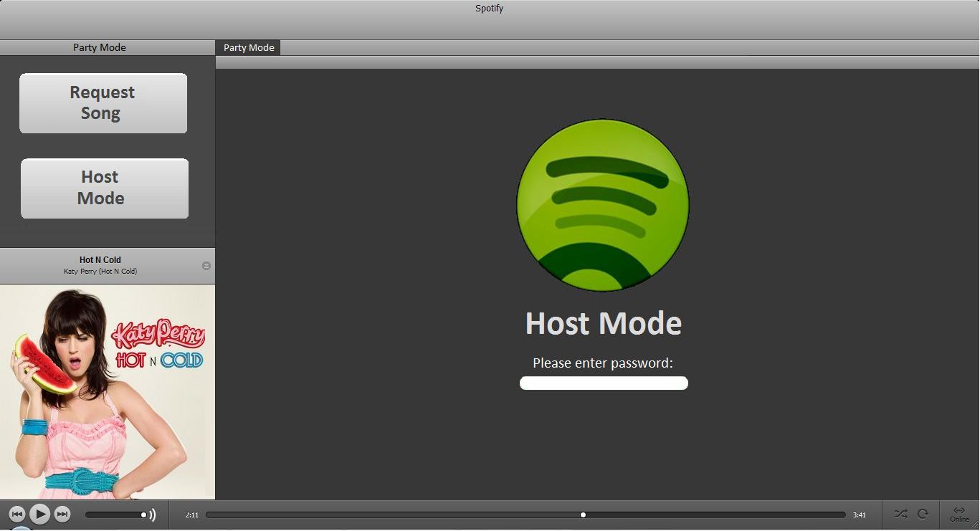Click the large Spotify logo
The height and width of the screenshot is (531, 980).
603,204
